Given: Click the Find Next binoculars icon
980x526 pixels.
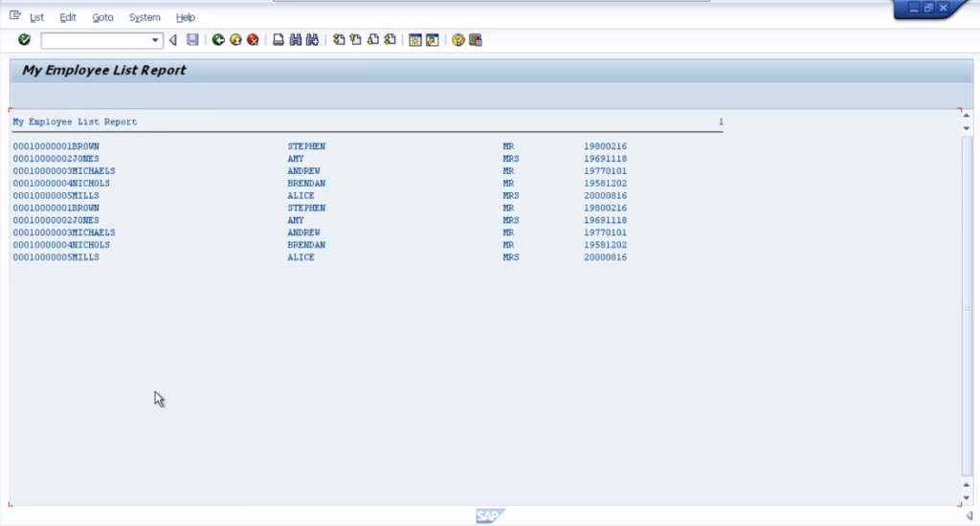Looking at the screenshot, I should point(313,40).
